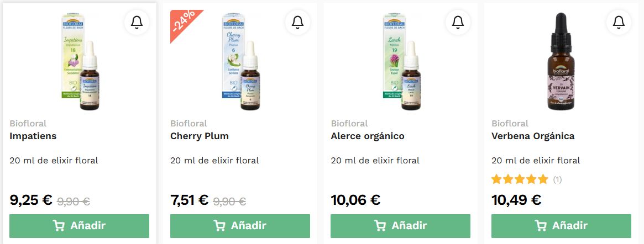Add Cherry Plum to the cart

240,226
